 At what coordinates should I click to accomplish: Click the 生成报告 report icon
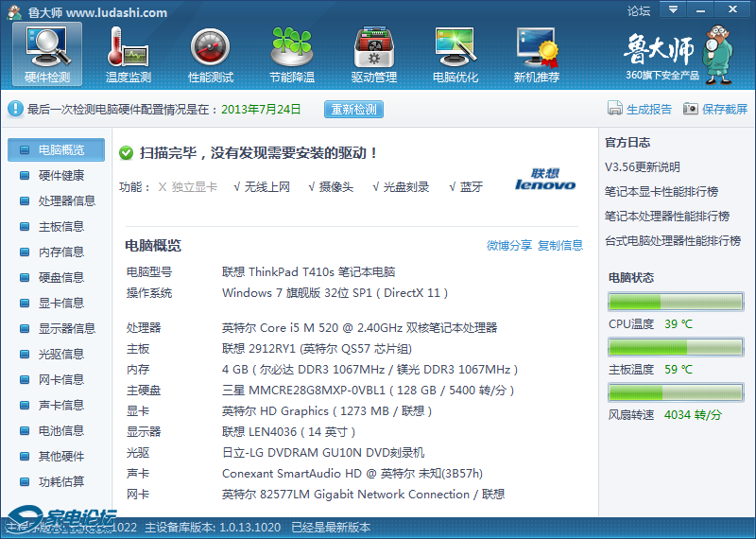(615, 109)
